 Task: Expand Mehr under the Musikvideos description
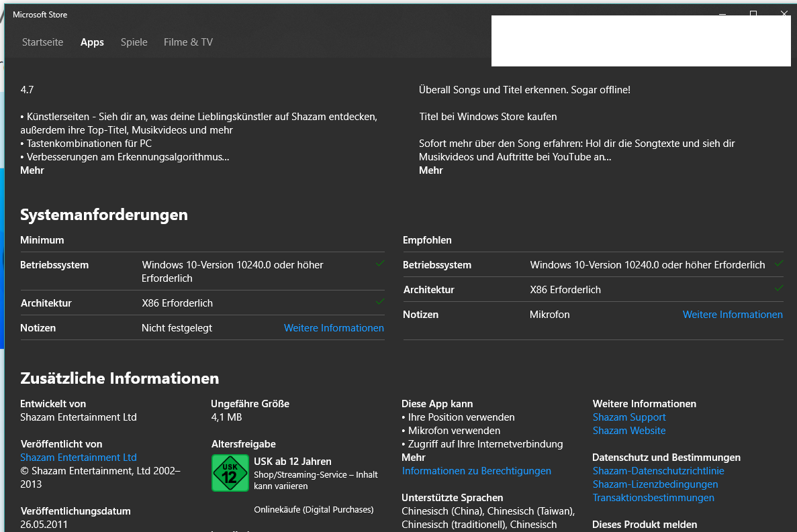pos(431,170)
